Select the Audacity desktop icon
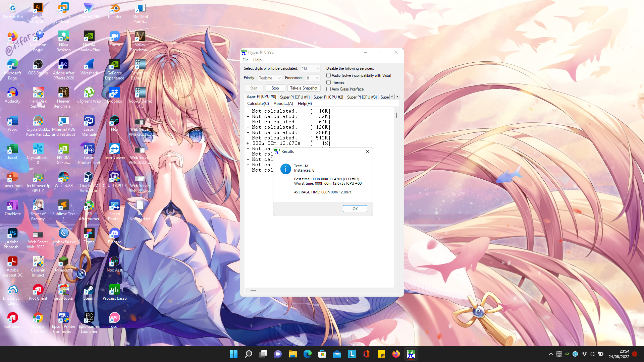644x362 pixels. point(13,95)
